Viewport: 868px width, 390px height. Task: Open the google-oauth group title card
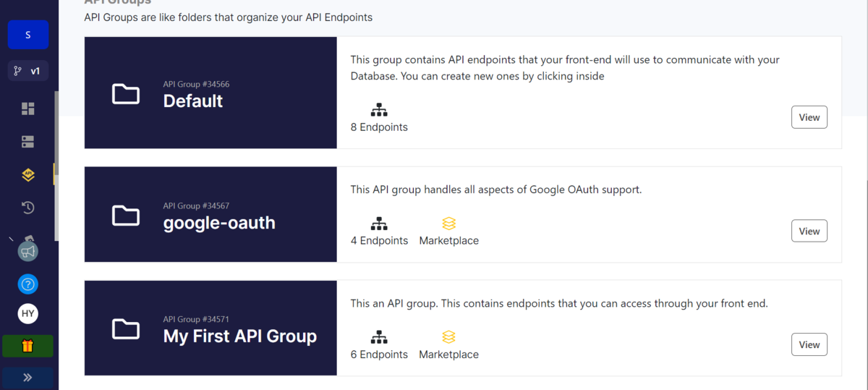[210, 215]
